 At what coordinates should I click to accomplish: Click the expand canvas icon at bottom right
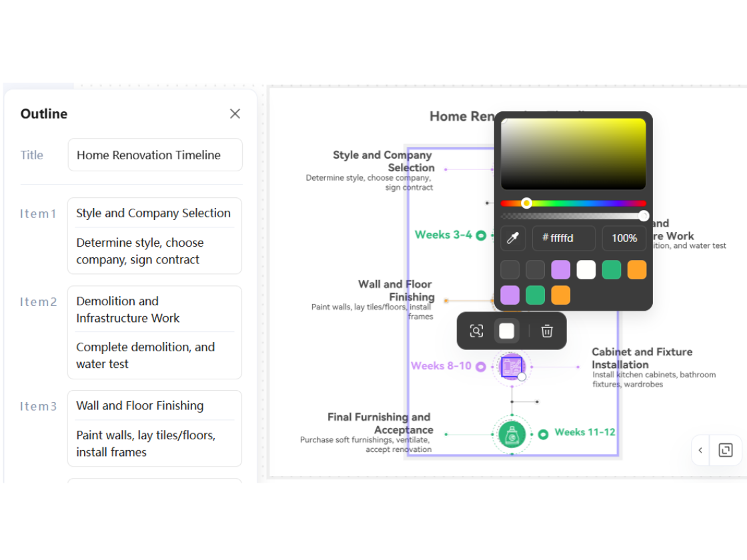pyautogui.click(x=726, y=450)
